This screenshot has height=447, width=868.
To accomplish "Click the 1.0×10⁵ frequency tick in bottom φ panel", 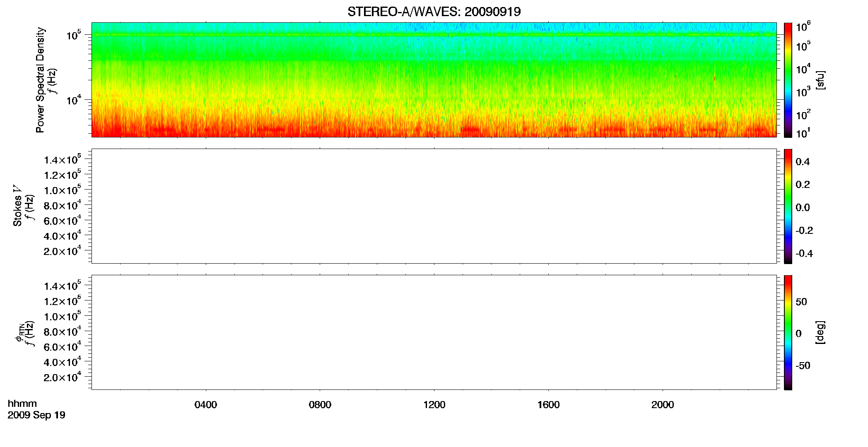I will click(63, 316).
